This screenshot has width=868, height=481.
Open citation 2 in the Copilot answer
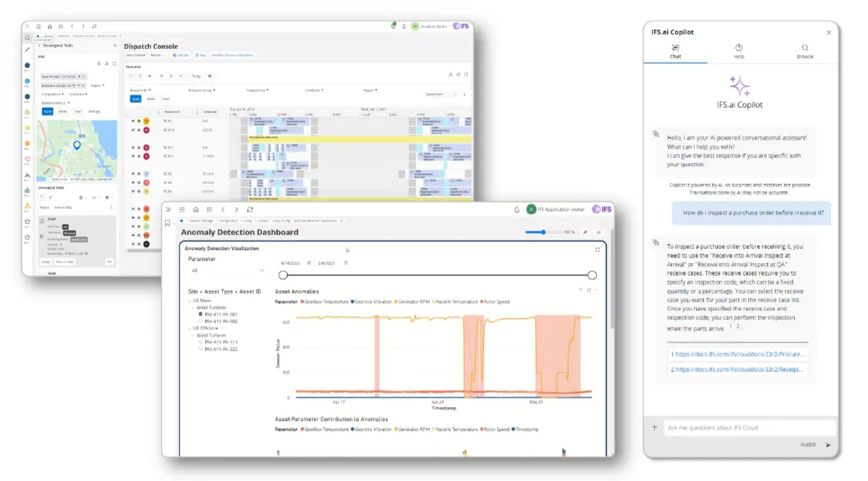coord(738,327)
